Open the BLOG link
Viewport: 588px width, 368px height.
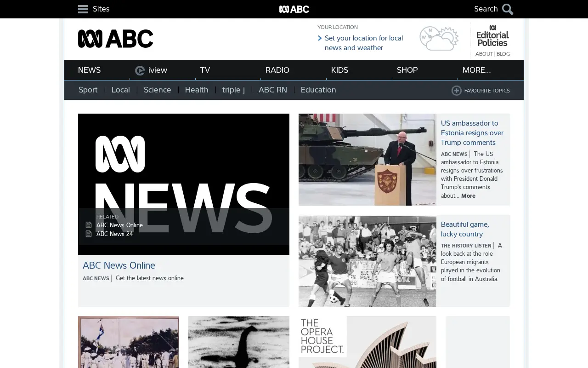[503, 54]
